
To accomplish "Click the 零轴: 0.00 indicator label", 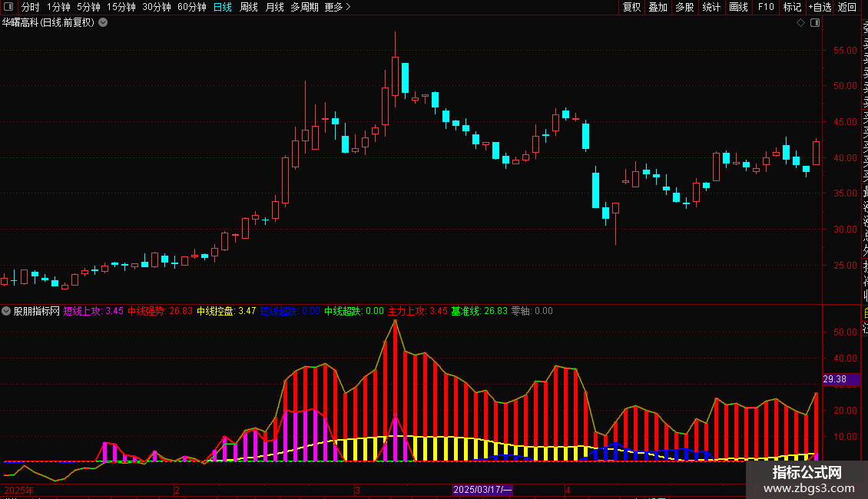I will click(532, 311).
